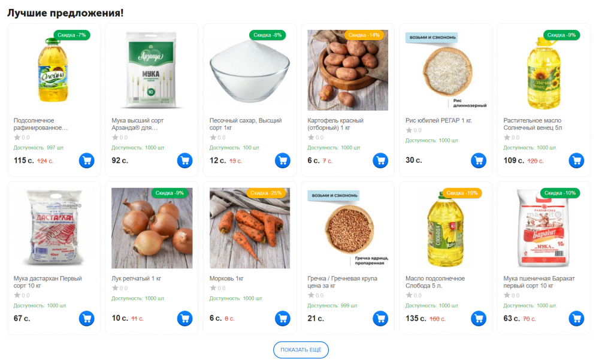This screenshot has height=364, width=599.
Task: Add Рис юбилей РЕГАР to cart
Action: pos(479,160)
